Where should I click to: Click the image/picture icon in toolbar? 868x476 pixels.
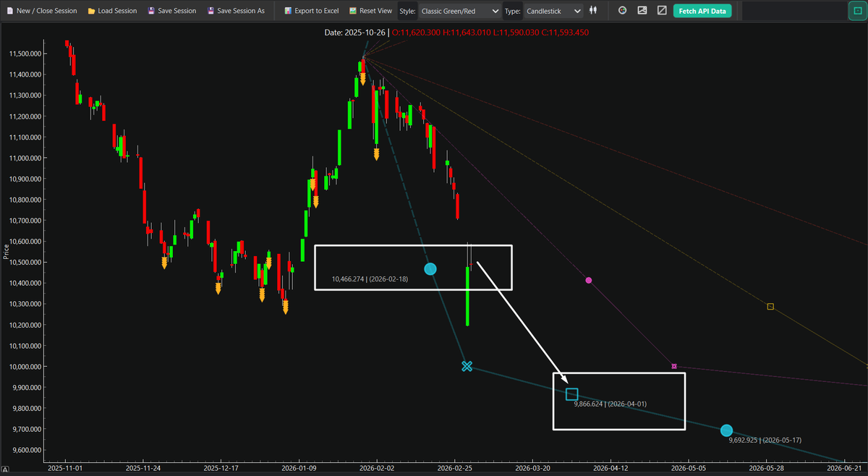point(642,11)
